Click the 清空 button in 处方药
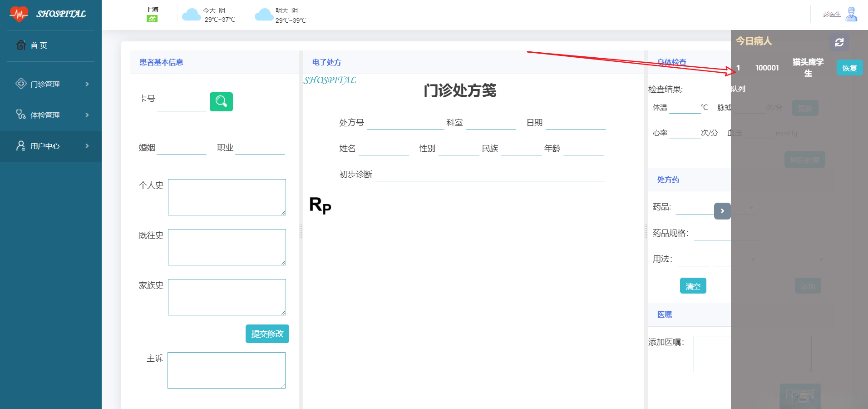Screen dimensions: 868x409 [x=693, y=286]
